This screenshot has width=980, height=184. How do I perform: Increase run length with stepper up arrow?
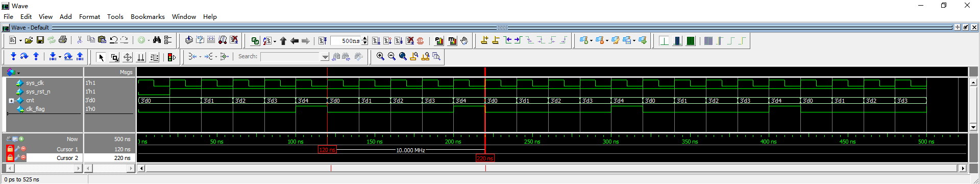pyautogui.click(x=364, y=39)
